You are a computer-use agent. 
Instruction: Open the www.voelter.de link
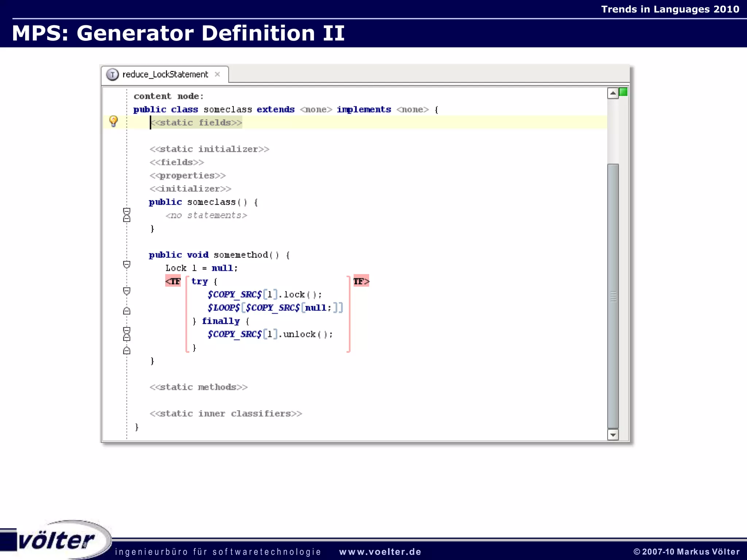[380, 552]
